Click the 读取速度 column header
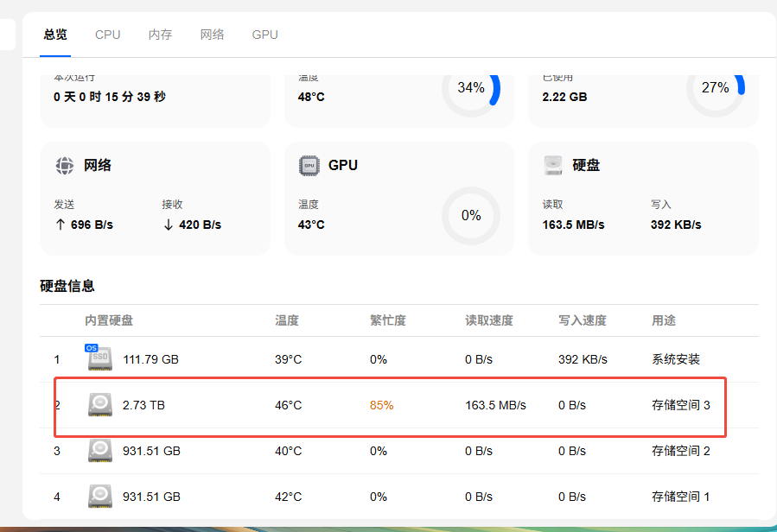777x532 pixels. coord(488,320)
